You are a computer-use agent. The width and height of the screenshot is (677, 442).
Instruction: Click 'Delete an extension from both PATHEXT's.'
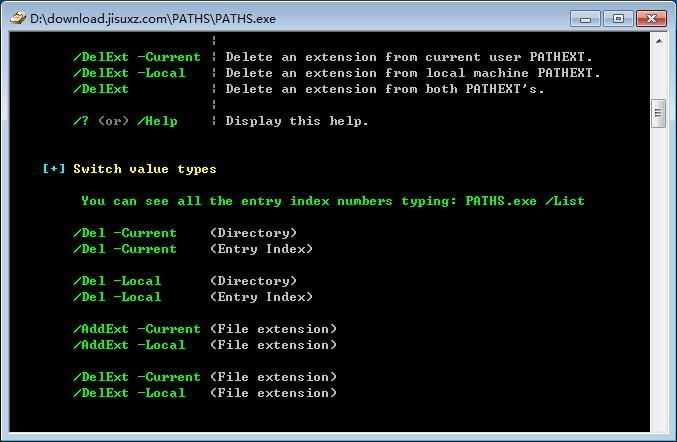click(385, 89)
